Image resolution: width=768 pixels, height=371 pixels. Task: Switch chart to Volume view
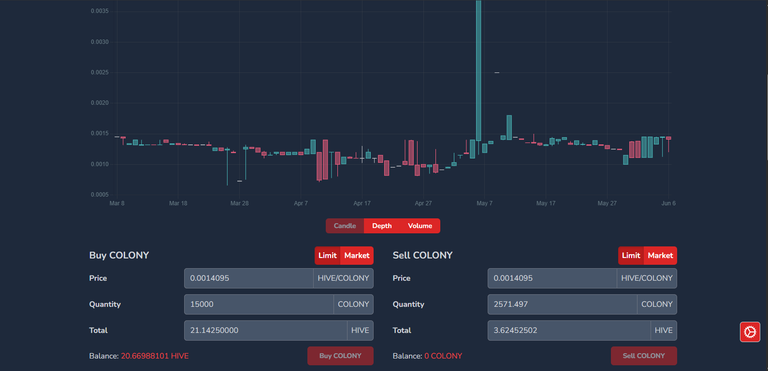click(420, 226)
